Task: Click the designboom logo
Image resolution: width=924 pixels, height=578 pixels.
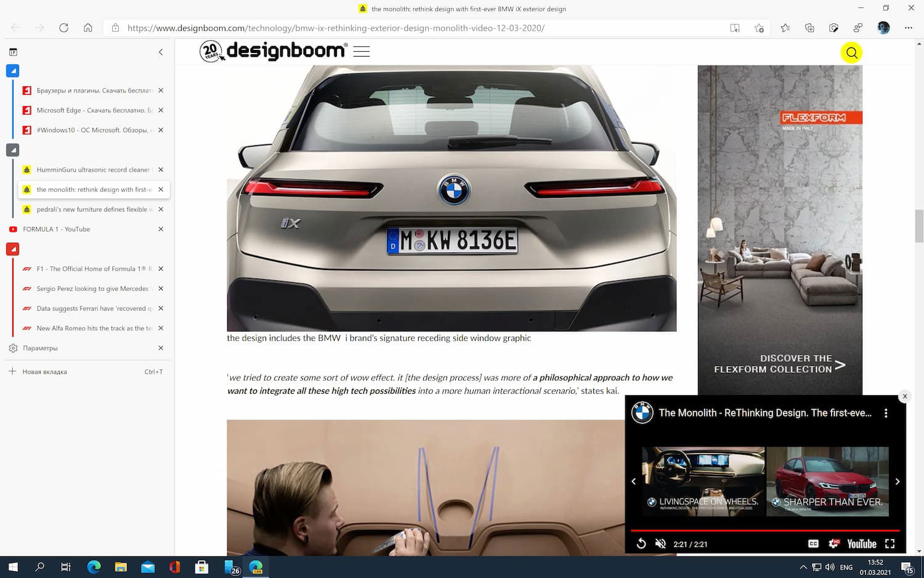Action: pos(274,51)
